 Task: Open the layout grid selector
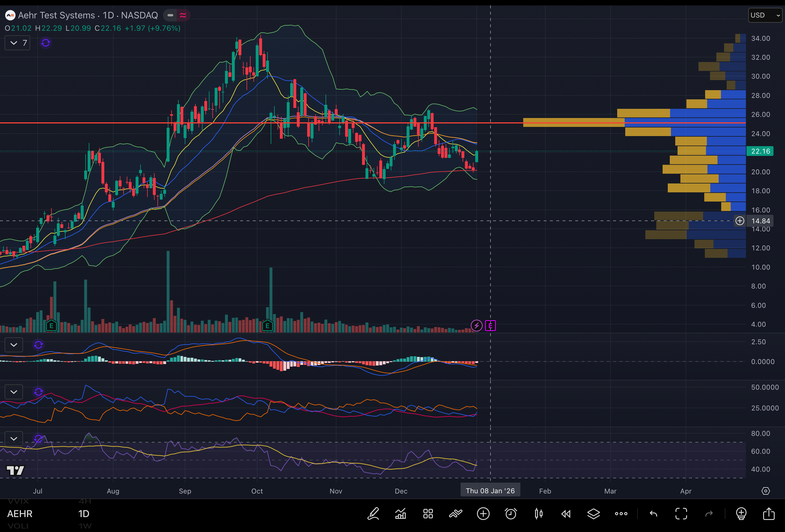428,513
